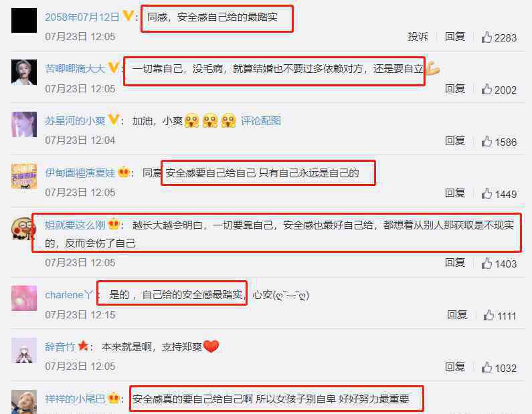Viewport: 532px width, 414px height.
Task: Open the 评论配图 comment image link
Action: point(260,121)
